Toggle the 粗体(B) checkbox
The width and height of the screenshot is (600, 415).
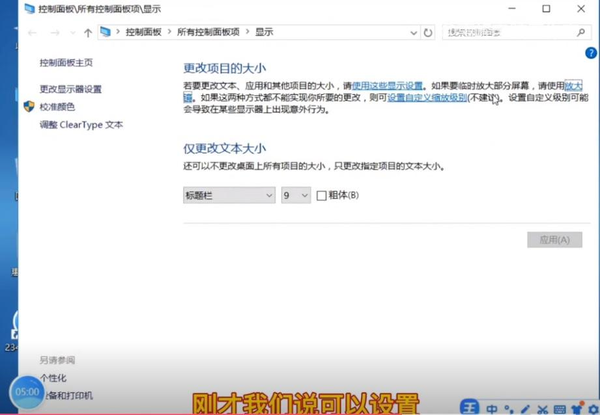click(x=321, y=196)
